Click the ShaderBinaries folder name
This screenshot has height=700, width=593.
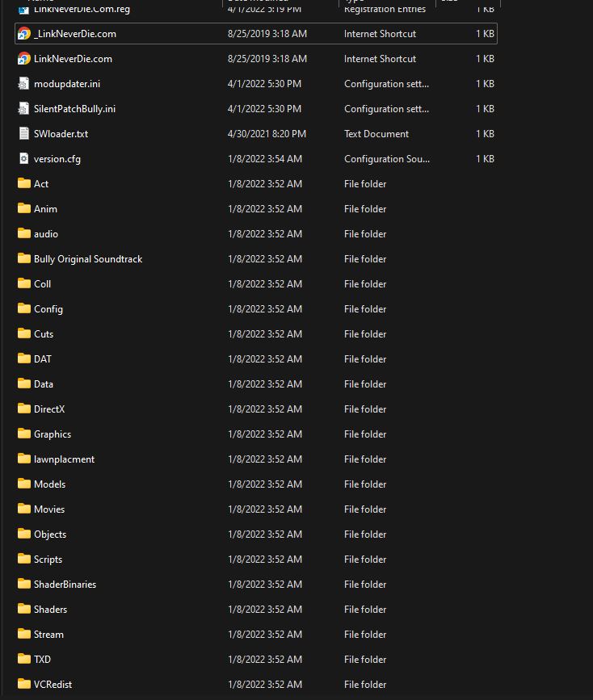65,585
